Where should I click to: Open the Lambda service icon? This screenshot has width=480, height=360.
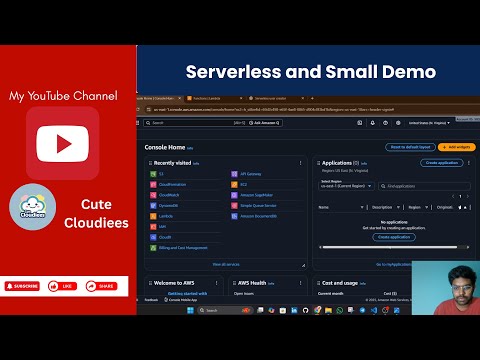153,216
